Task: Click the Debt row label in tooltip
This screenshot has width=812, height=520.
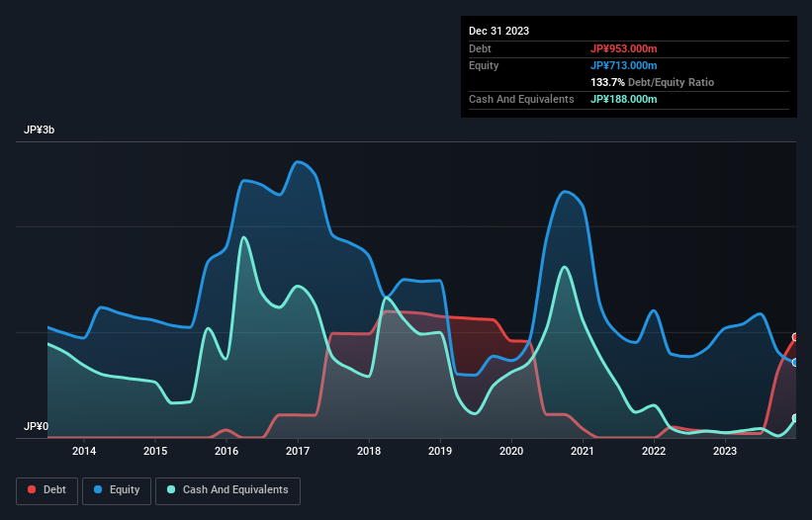Action: point(480,48)
